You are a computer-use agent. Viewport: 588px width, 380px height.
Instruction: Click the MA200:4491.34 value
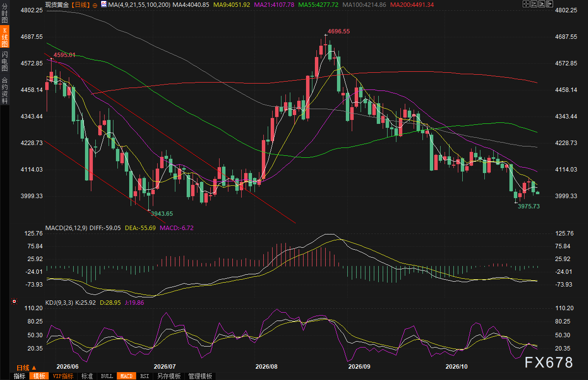(412, 5)
